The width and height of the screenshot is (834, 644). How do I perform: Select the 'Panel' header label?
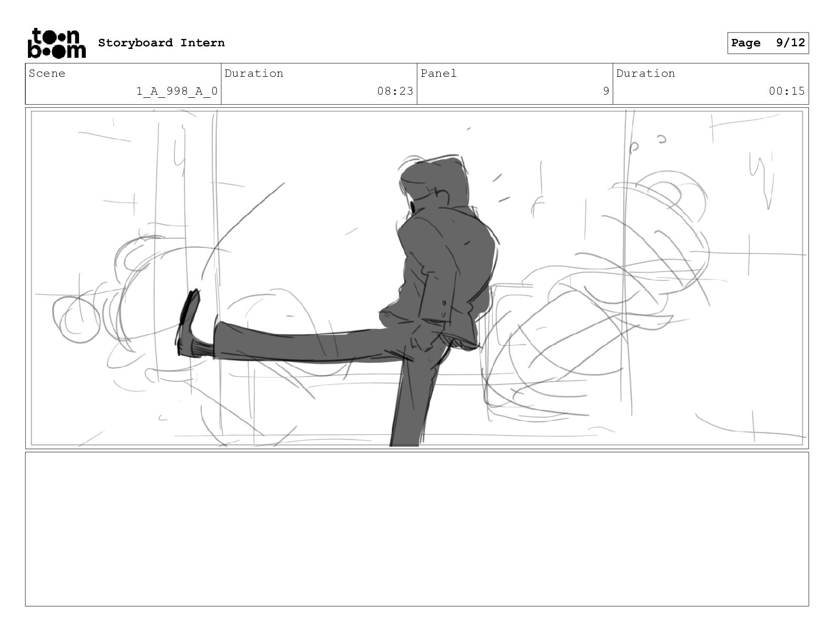438,73
